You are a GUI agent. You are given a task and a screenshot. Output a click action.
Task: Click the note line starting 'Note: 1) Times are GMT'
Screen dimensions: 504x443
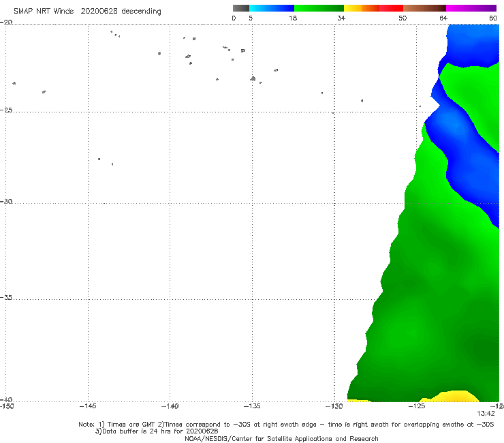(286, 425)
